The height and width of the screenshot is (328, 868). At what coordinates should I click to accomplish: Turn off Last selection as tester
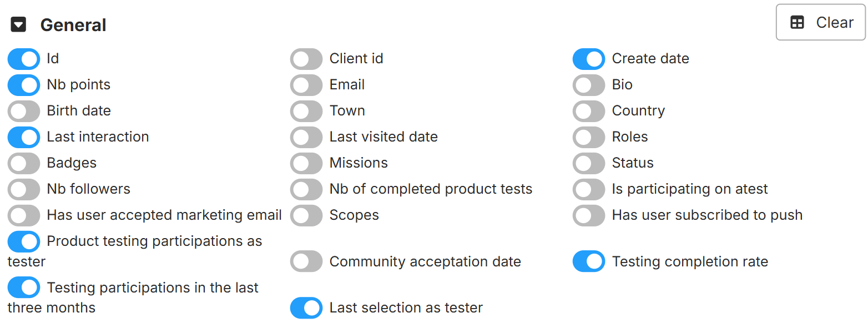(306, 308)
